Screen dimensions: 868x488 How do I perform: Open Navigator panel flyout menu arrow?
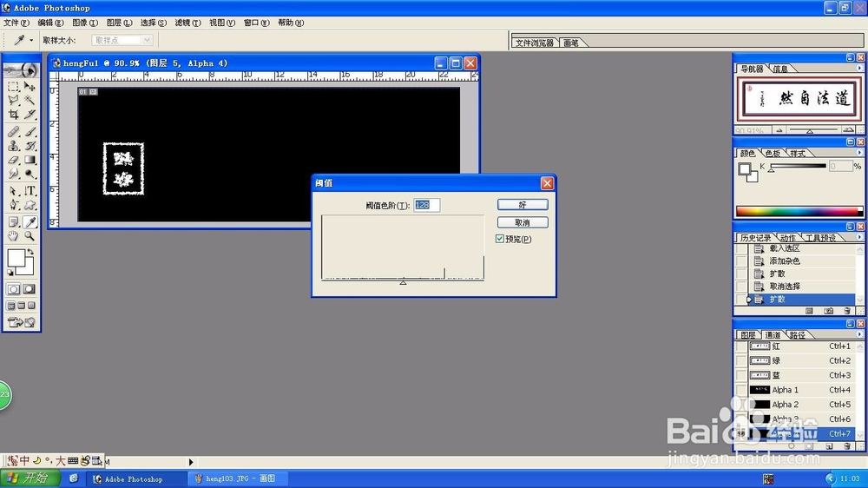coord(859,69)
